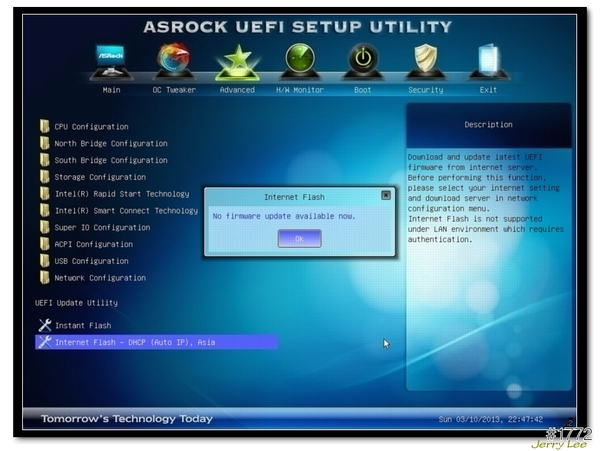Switch to the Exit tab label
The image size is (600, 451).
pyautogui.click(x=488, y=90)
